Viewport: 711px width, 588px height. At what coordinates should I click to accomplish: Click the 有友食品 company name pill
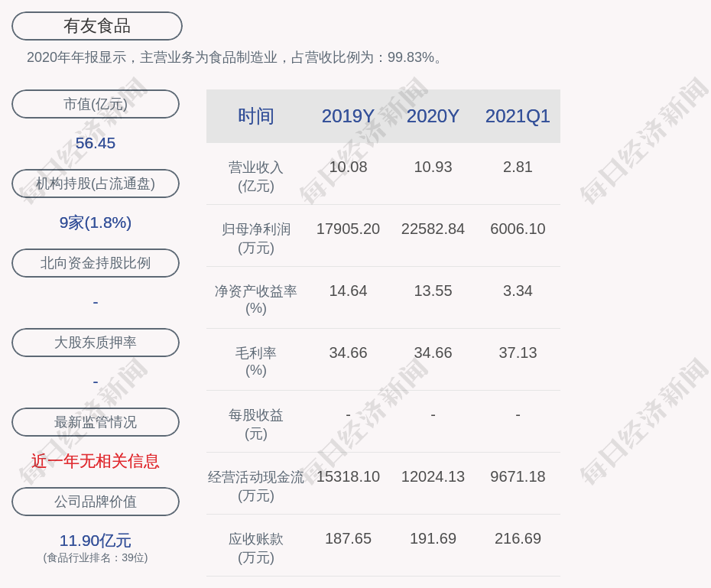tap(97, 26)
